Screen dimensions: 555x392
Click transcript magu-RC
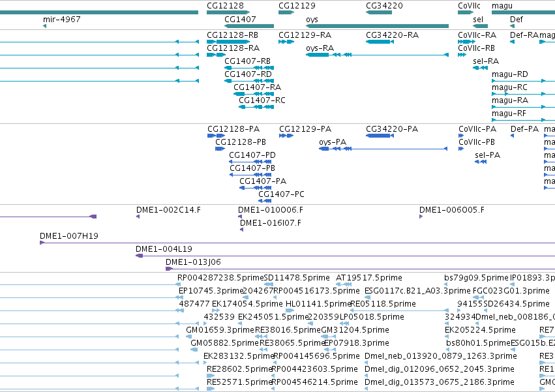523,94
